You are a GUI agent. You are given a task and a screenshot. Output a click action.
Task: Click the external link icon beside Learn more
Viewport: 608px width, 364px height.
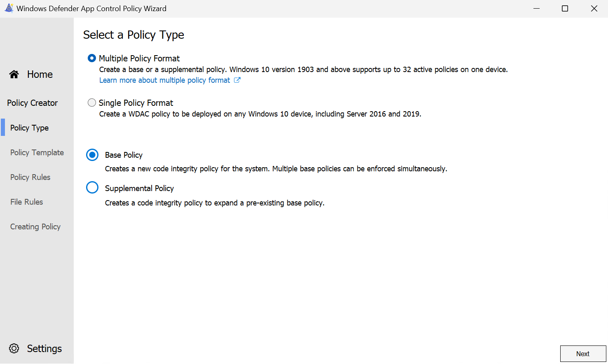237,80
